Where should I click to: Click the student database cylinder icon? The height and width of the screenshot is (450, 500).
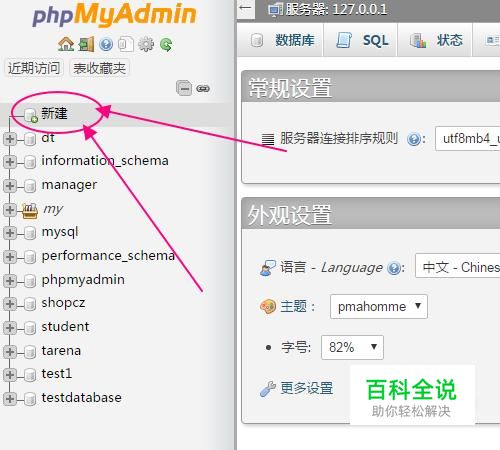click(30, 328)
